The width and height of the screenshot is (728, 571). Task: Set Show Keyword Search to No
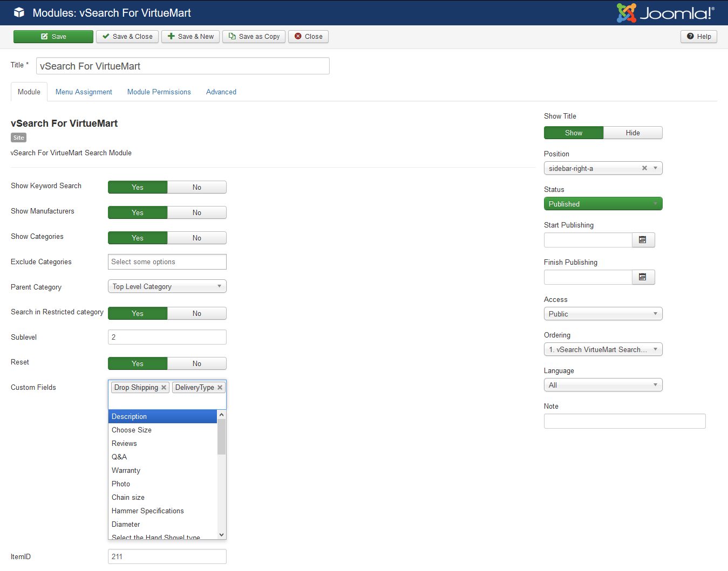[196, 187]
